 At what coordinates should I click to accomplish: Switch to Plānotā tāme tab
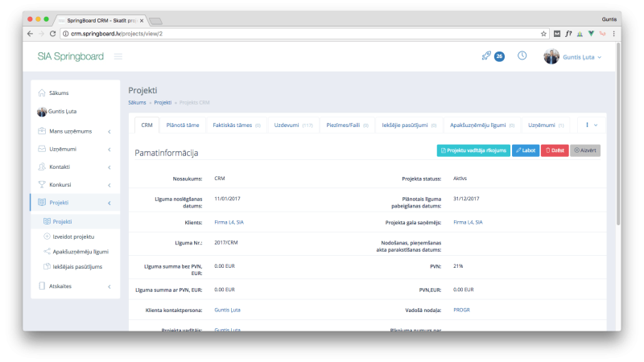(x=183, y=125)
